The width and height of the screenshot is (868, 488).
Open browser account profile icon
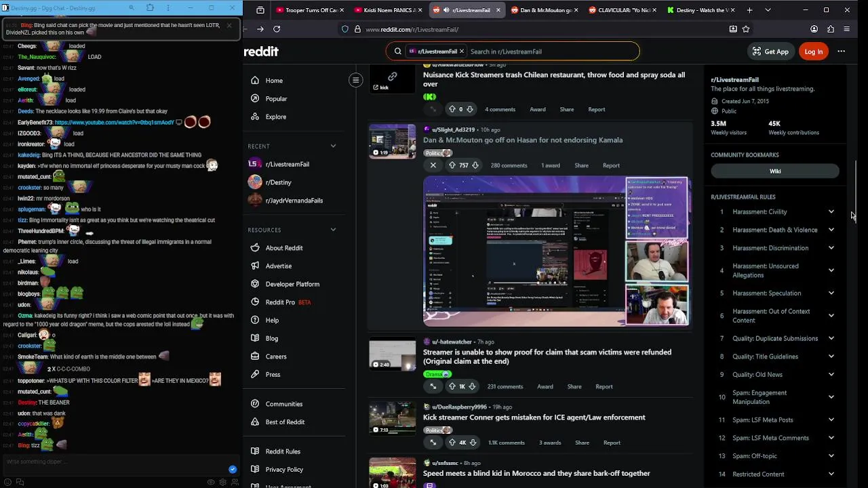pos(814,29)
